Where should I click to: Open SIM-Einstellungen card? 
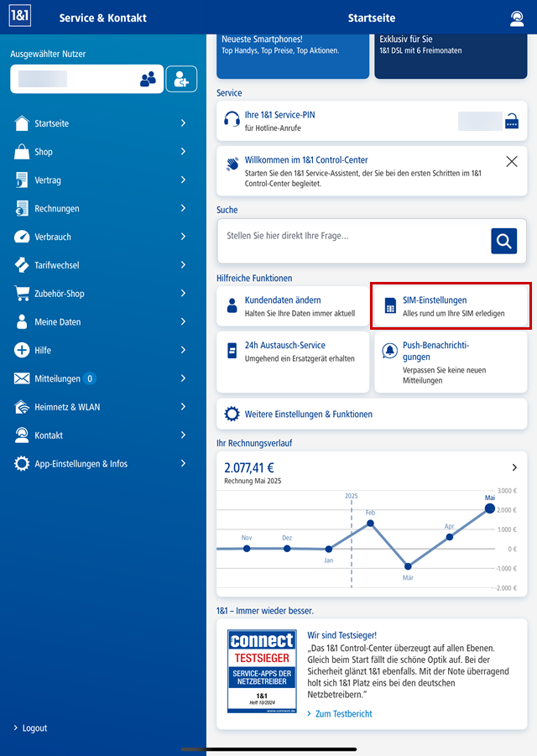click(x=451, y=306)
